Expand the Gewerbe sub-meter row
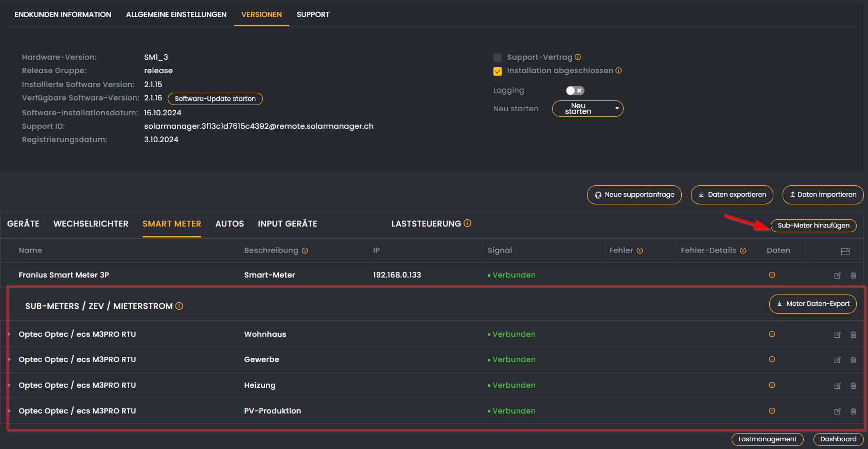Image resolution: width=868 pixels, height=449 pixels. pos(9,359)
